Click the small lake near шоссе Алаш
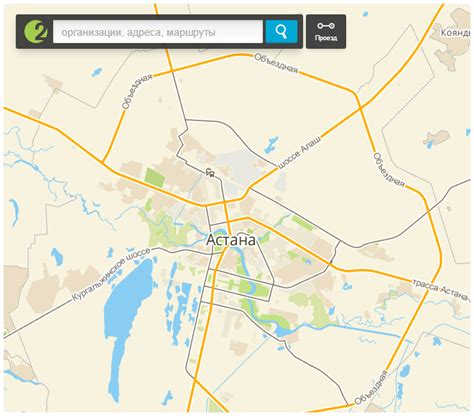Image resolution: width=474 pixels, height=416 pixels. (x=271, y=145)
